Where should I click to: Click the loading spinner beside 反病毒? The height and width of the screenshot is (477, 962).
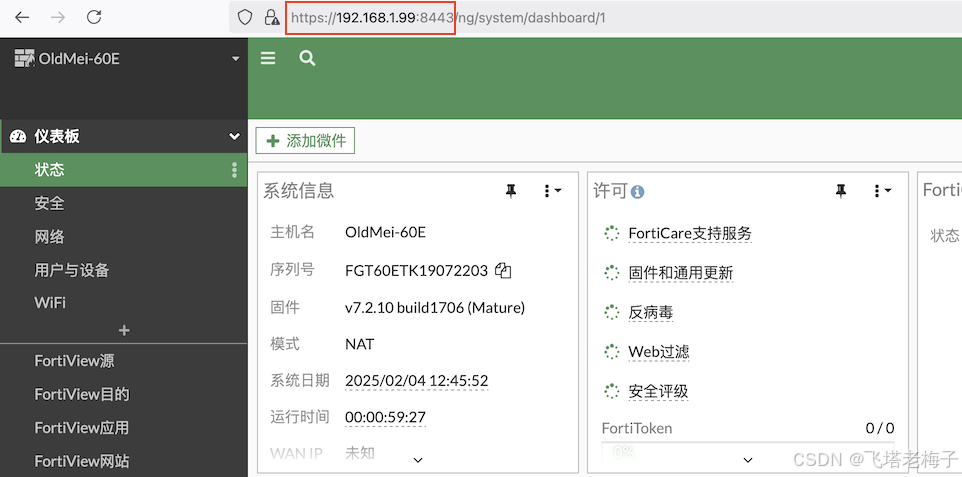(611, 312)
